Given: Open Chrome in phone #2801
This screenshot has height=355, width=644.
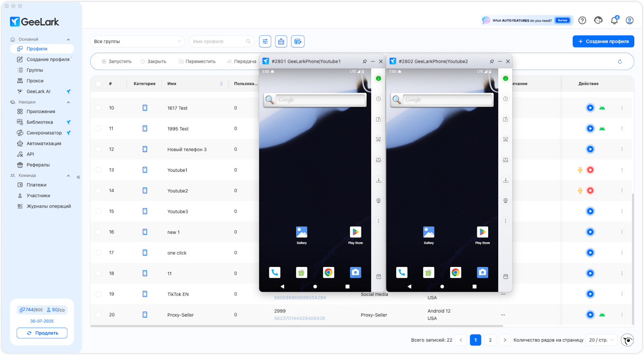Looking at the screenshot, I should [328, 272].
